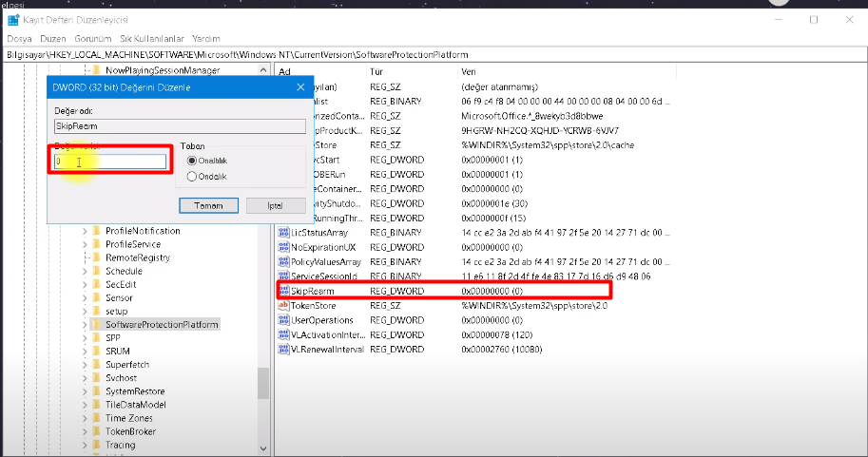Click the tree scrollbar down arrow
This screenshot has width=868, height=457.
263,448
